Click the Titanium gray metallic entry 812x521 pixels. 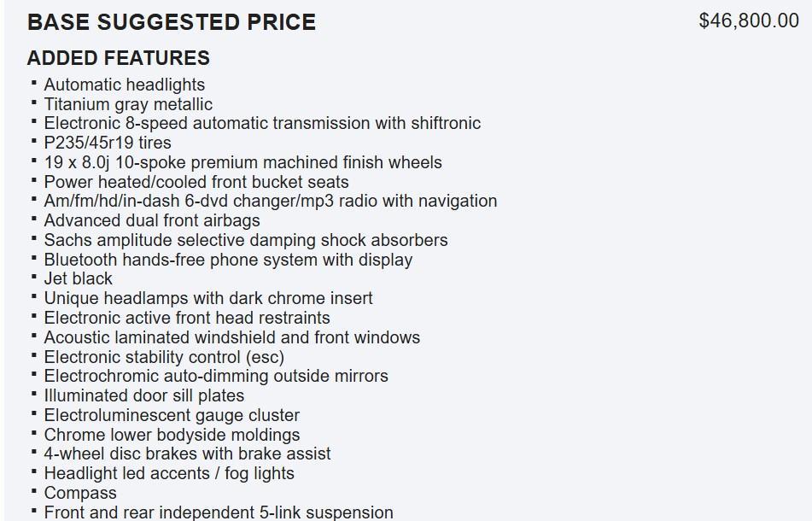(128, 104)
